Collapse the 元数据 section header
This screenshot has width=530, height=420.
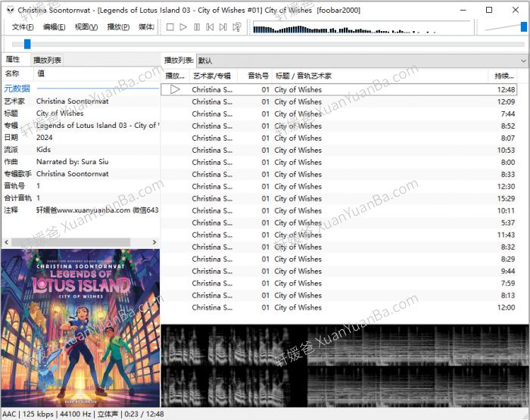[x=17, y=89]
